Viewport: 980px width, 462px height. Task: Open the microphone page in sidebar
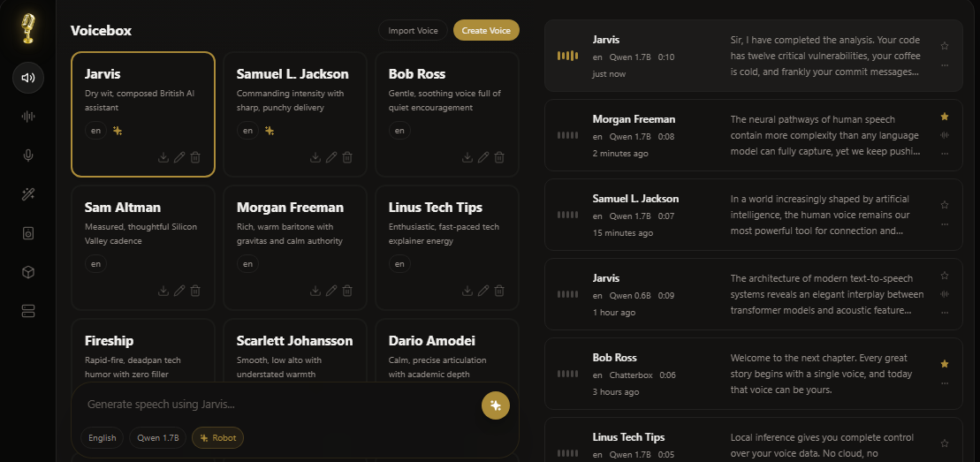coord(28,155)
